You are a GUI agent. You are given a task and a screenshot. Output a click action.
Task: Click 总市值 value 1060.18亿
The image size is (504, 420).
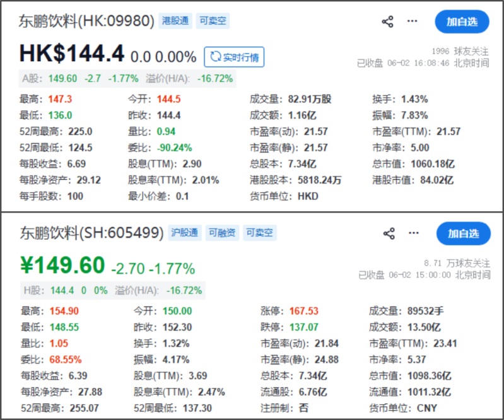[433, 164]
